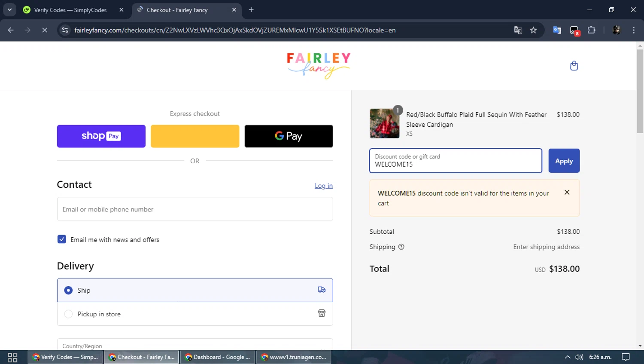Open shipping info help icon
Viewport: 644px width, 364px height.
coord(401,247)
